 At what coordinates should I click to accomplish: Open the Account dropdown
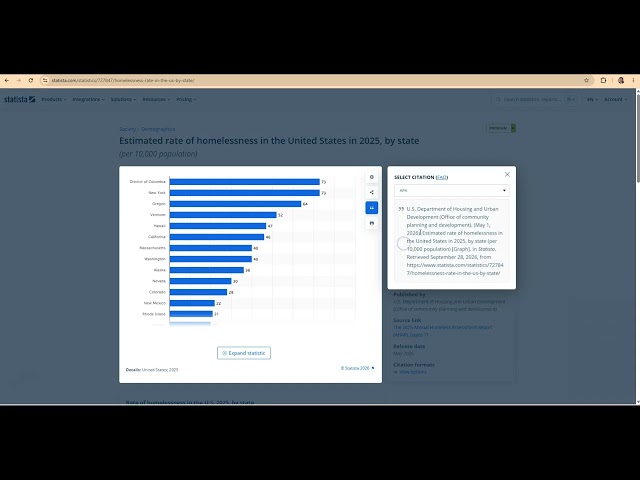pyautogui.click(x=616, y=99)
